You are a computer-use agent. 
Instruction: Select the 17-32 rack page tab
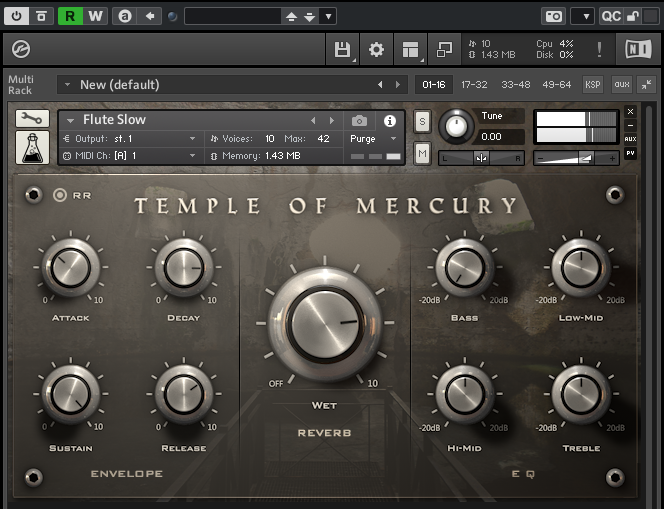click(474, 85)
